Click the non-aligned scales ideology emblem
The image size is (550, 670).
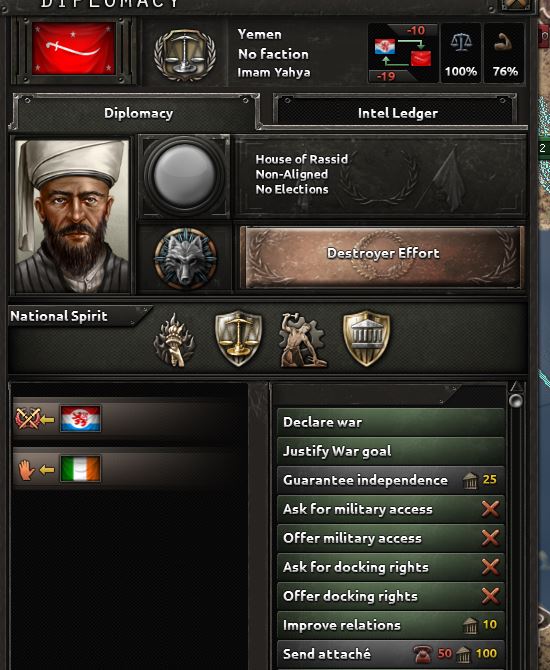185,54
